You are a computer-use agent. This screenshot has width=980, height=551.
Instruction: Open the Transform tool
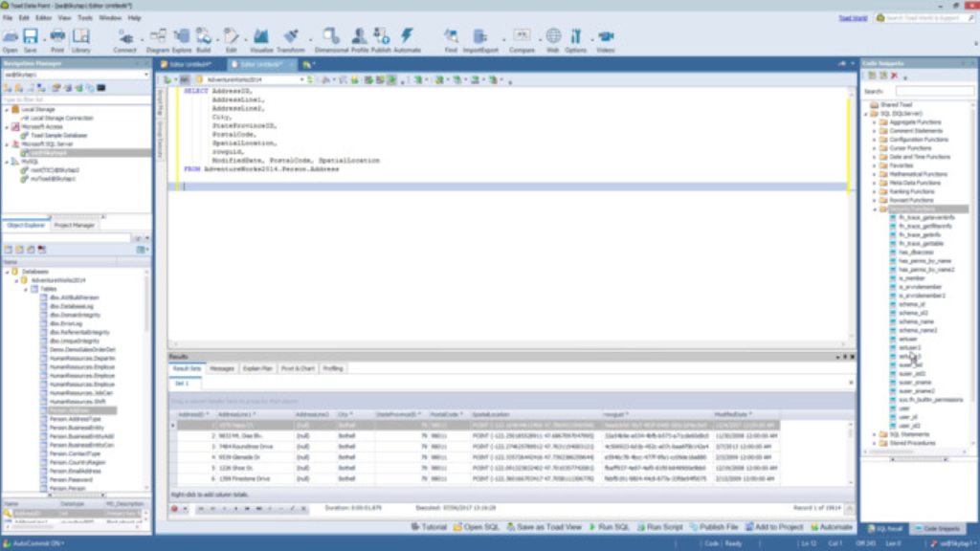click(x=290, y=37)
